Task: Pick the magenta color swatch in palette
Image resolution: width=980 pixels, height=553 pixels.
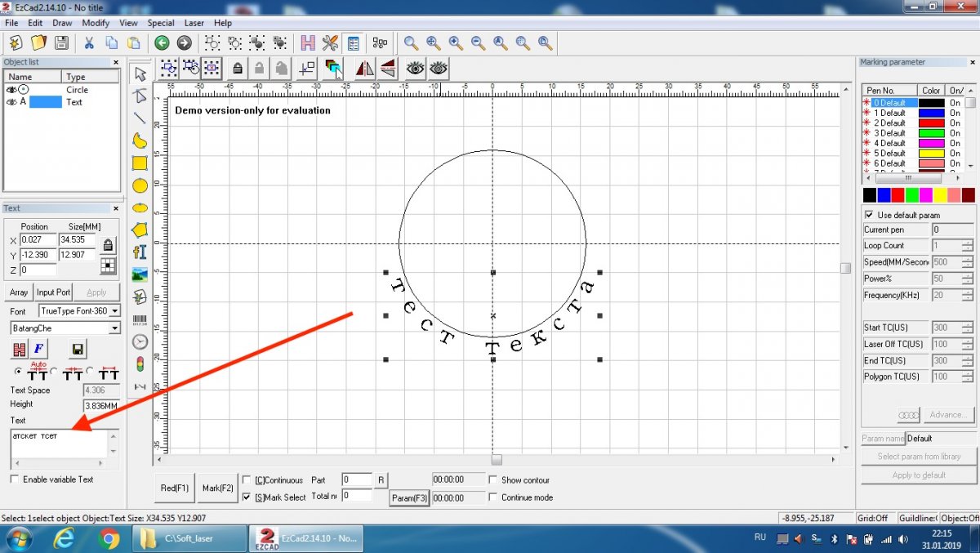Action: pyautogui.click(x=926, y=195)
